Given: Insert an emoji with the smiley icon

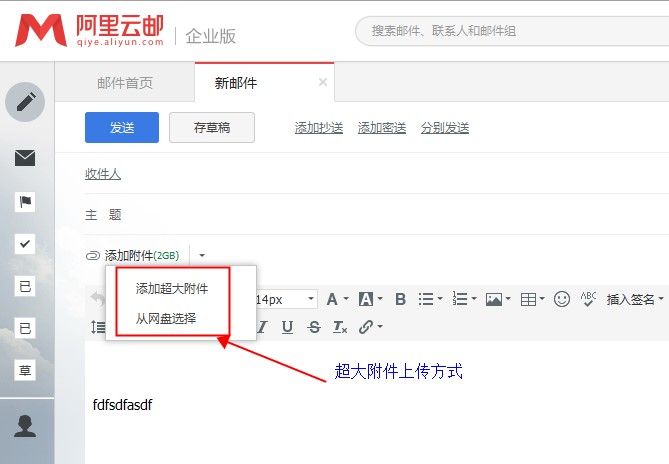Looking at the screenshot, I should click(x=562, y=299).
